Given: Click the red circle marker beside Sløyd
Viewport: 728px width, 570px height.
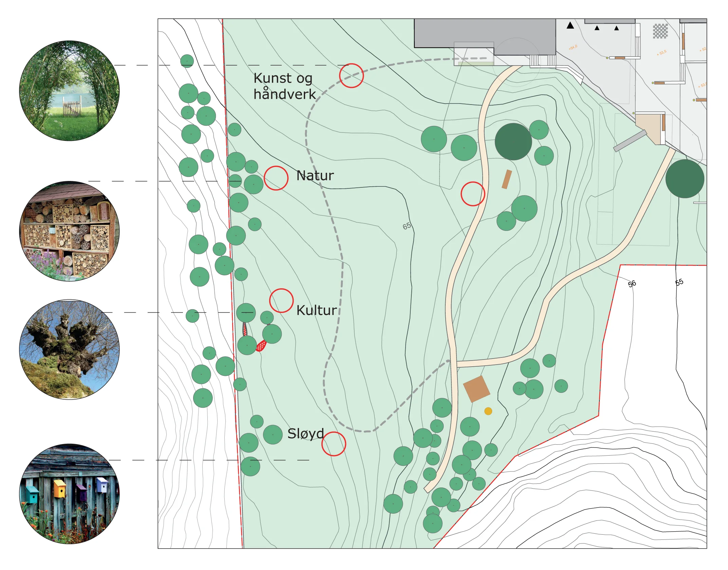Looking at the screenshot, I should pyautogui.click(x=334, y=444).
